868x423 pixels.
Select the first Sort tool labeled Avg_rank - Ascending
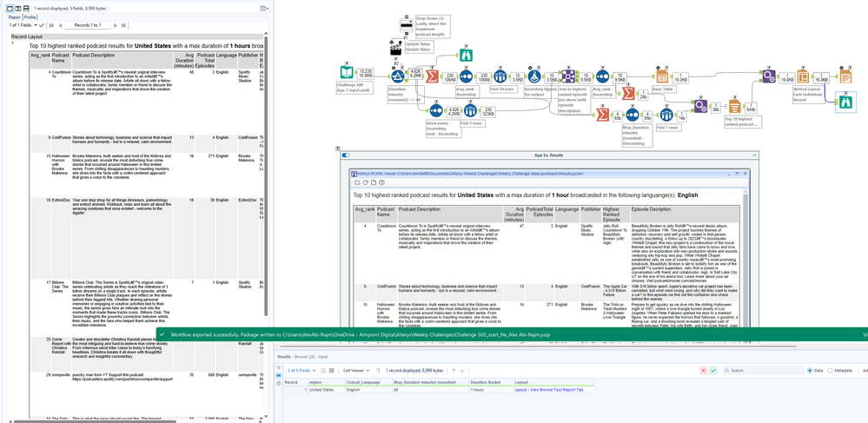(466, 76)
